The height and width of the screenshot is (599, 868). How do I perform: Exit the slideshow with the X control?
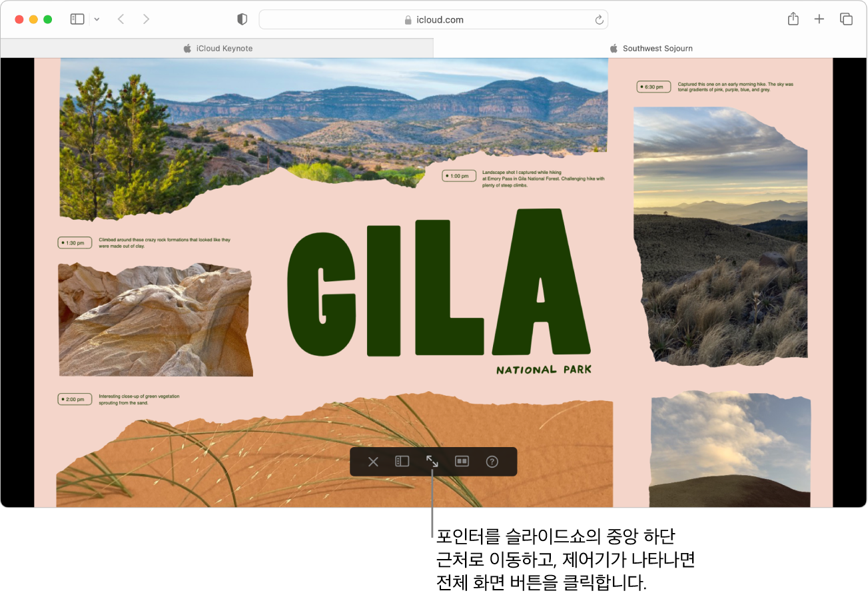pyautogui.click(x=373, y=462)
